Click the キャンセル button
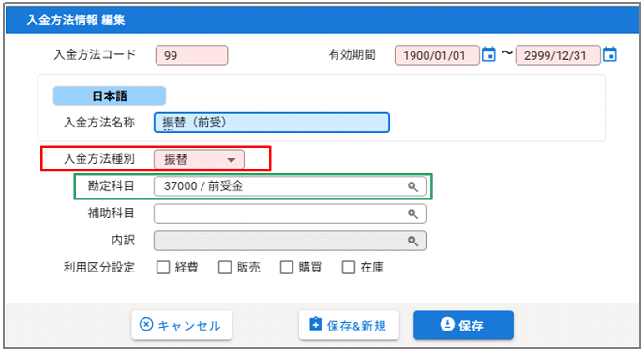 pos(182,325)
